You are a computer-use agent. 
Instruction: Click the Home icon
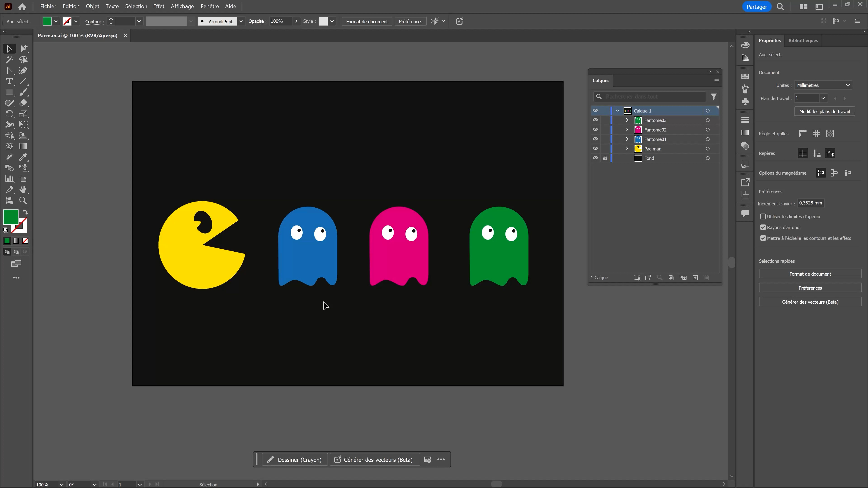pyautogui.click(x=22, y=6)
